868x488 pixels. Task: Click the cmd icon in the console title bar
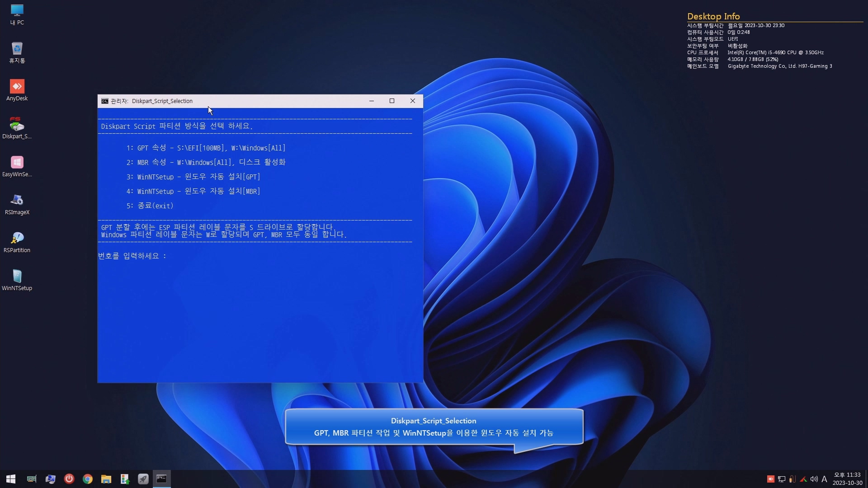105,101
